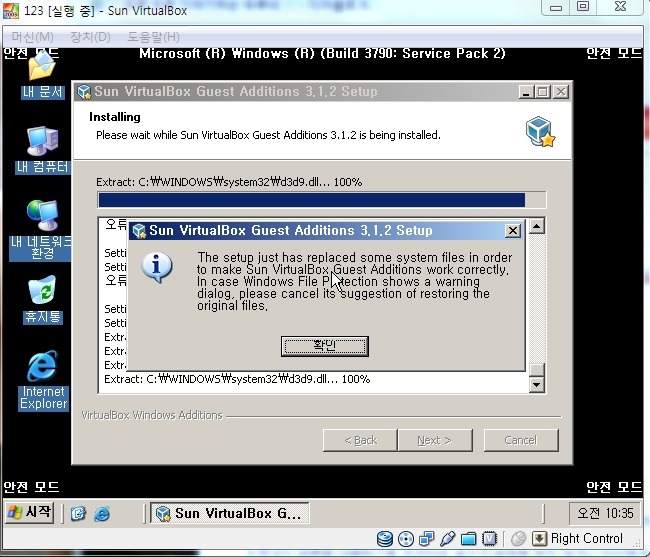Click the hard disk activity status icon
The width and height of the screenshot is (650, 557).
click(x=385, y=539)
